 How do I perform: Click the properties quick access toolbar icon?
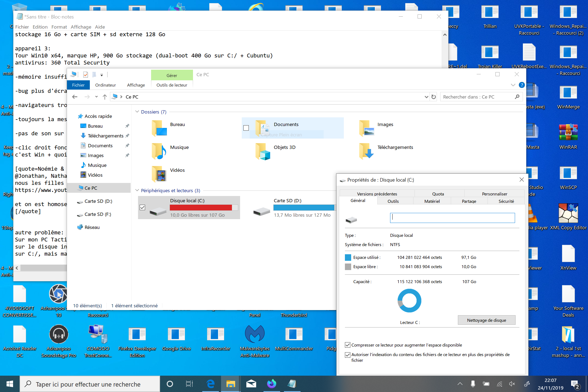point(85,75)
